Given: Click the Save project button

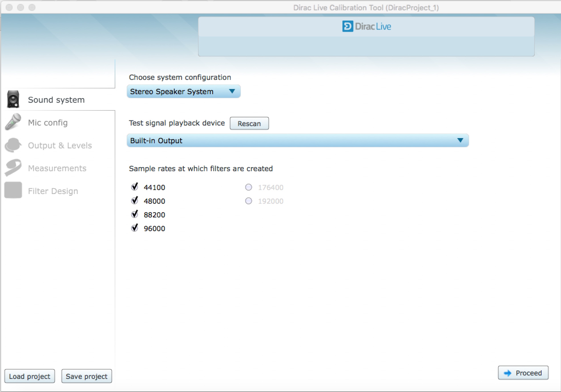Looking at the screenshot, I should coord(86,376).
